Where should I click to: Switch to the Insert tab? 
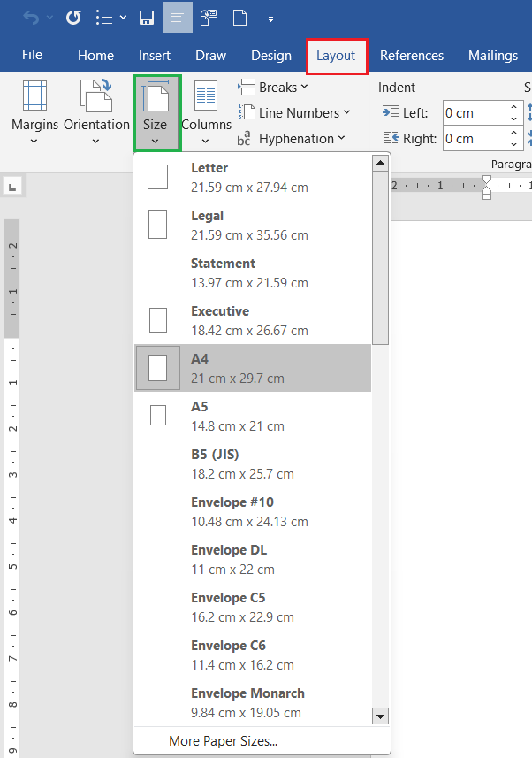pos(155,56)
